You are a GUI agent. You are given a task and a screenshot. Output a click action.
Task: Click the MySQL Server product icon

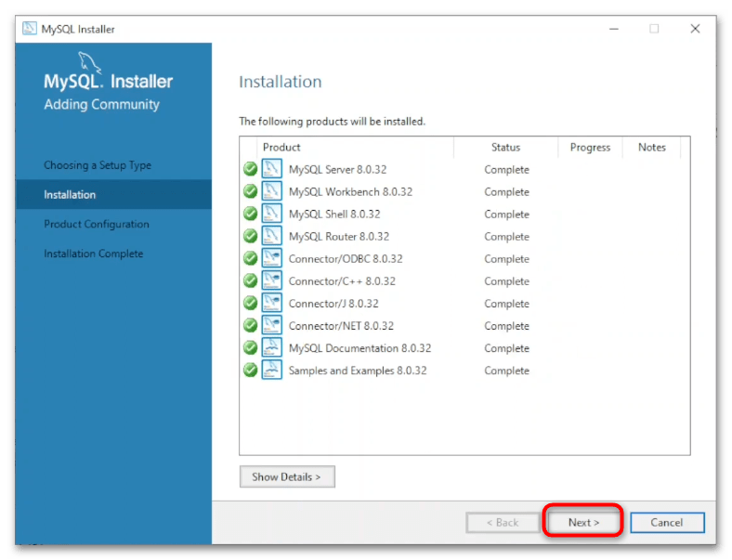coord(271,168)
